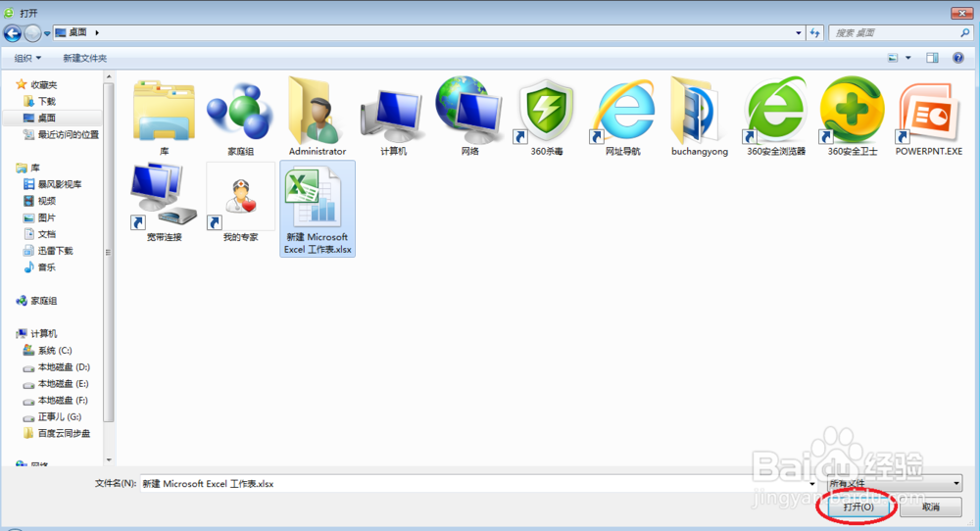The width and height of the screenshot is (980, 531).
Task: Select the Administrator folder icon
Action: point(318,117)
